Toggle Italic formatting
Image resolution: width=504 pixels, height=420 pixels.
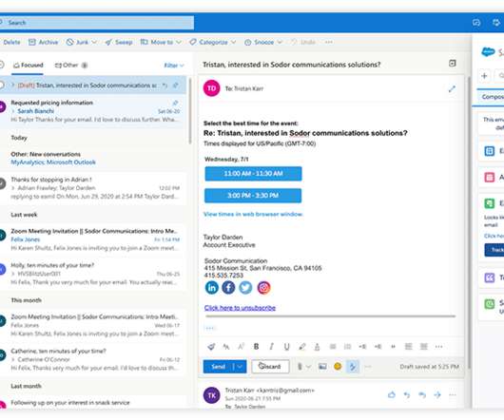tap(271, 347)
